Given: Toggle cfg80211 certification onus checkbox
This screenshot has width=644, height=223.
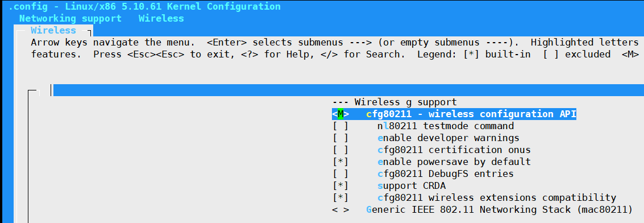Looking at the screenshot, I should (340, 150).
